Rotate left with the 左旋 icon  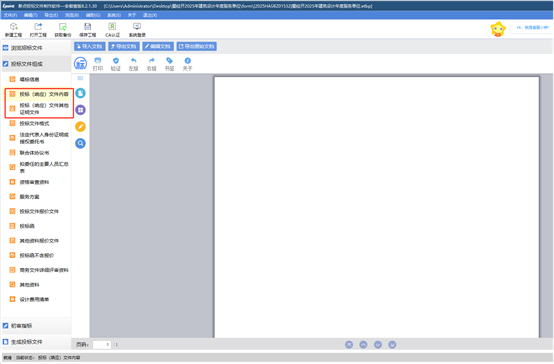(134, 64)
